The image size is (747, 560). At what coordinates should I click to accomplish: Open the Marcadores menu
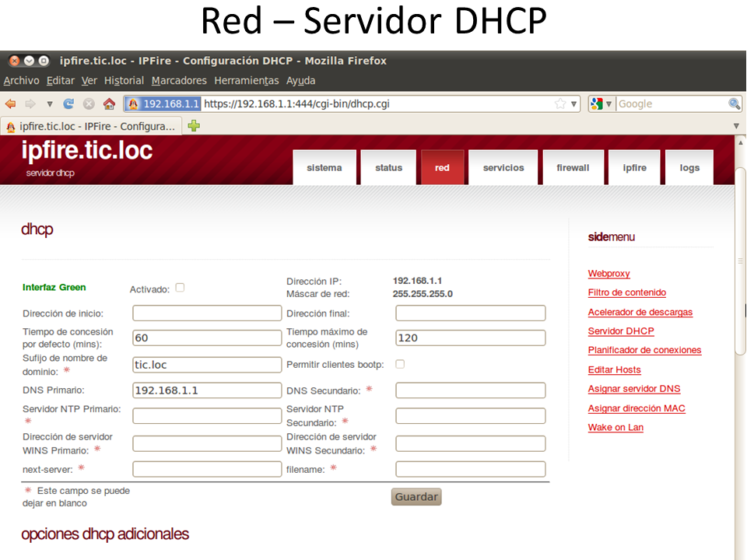pyautogui.click(x=179, y=80)
